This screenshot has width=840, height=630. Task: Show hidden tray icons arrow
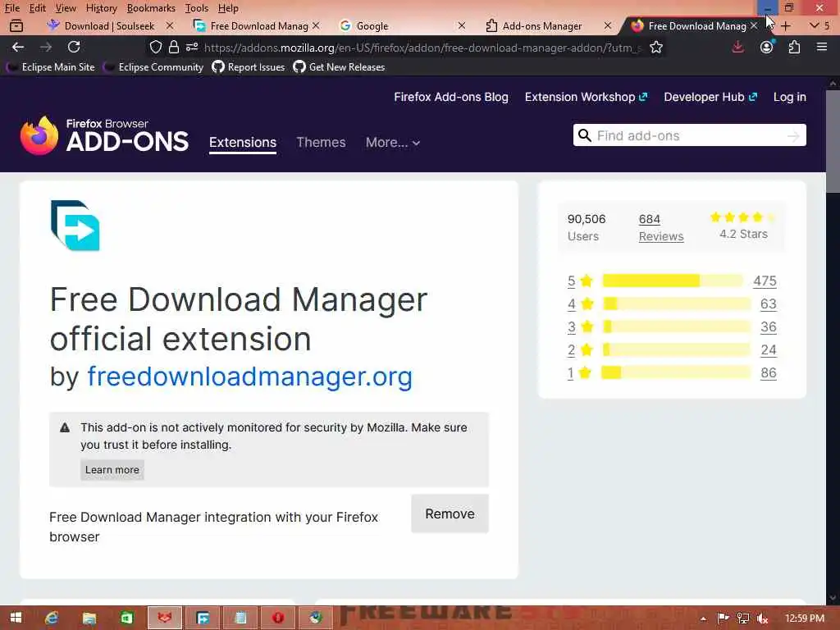[703, 619]
